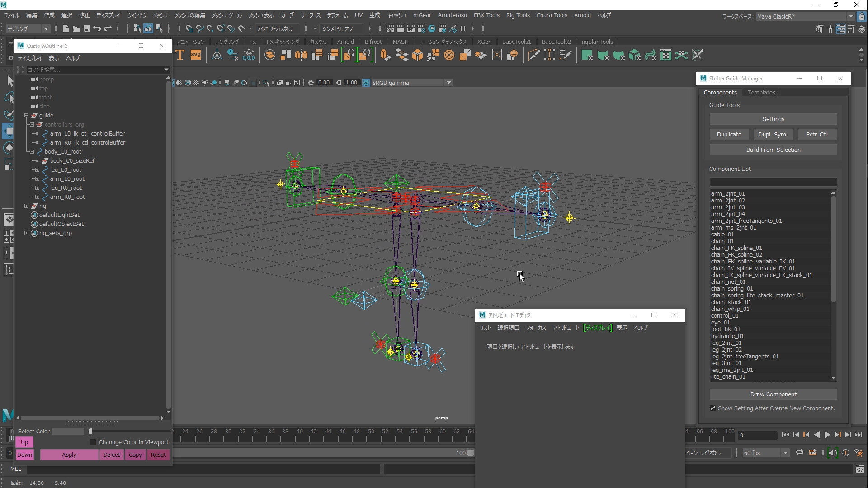Click the Extrude shelf icon
The height and width of the screenshot is (488, 868).
pyautogui.click(x=386, y=55)
